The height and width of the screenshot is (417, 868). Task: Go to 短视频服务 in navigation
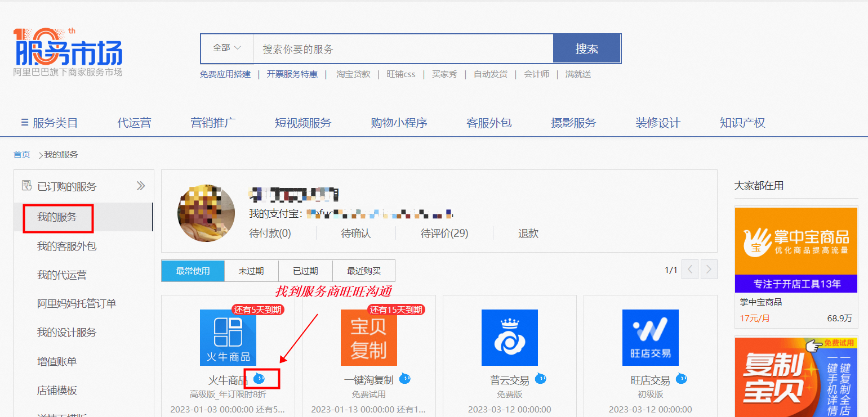(303, 123)
